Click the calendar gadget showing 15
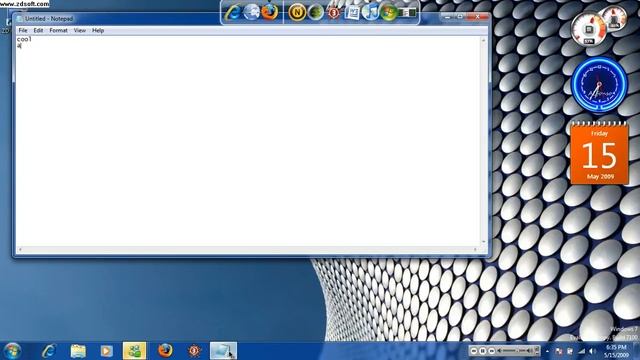Image resolution: width=640 pixels, height=360 pixels. click(x=599, y=154)
